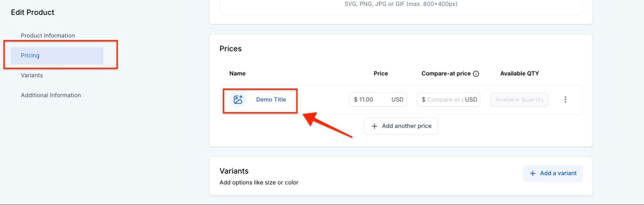
Task: Open Additional Information in the sidebar
Action: click(x=51, y=95)
